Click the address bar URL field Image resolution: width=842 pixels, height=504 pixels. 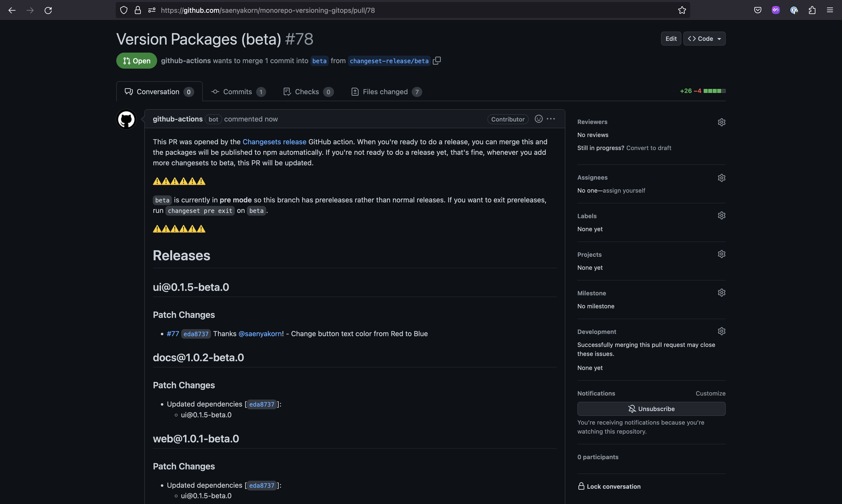402,10
